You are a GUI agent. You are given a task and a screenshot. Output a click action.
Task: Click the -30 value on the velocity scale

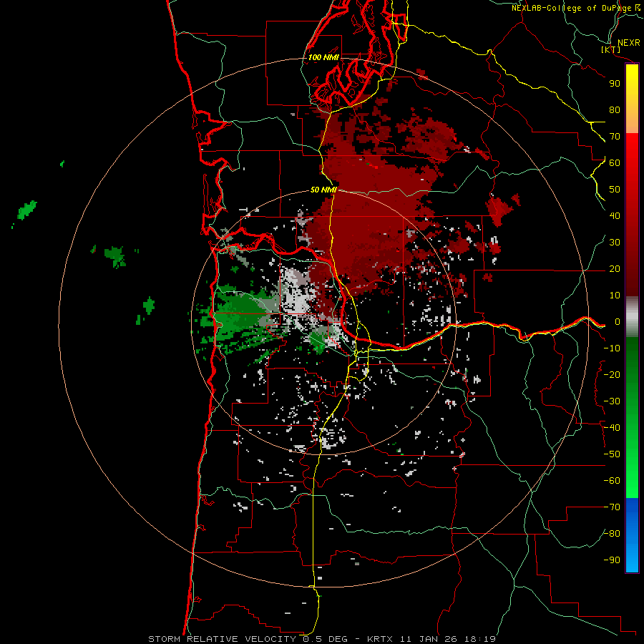pos(612,401)
